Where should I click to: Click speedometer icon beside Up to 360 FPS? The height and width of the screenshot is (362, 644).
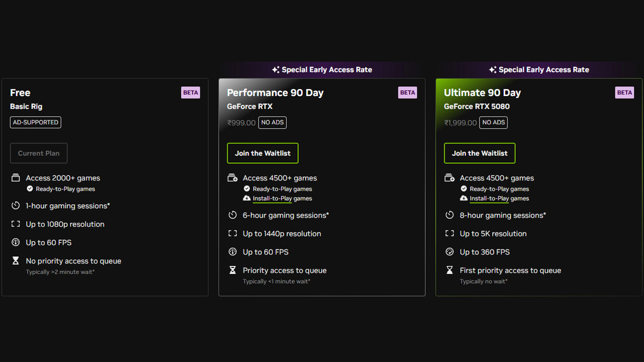[449, 252]
